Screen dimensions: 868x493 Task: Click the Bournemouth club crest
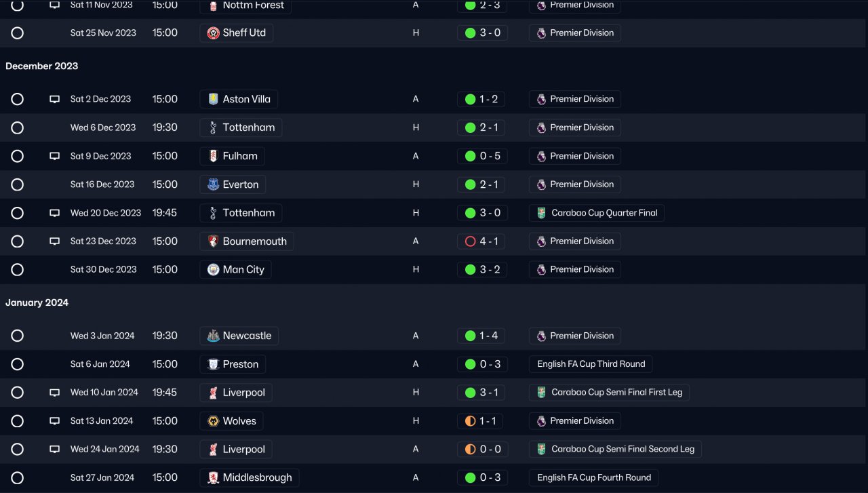pos(214,241)
